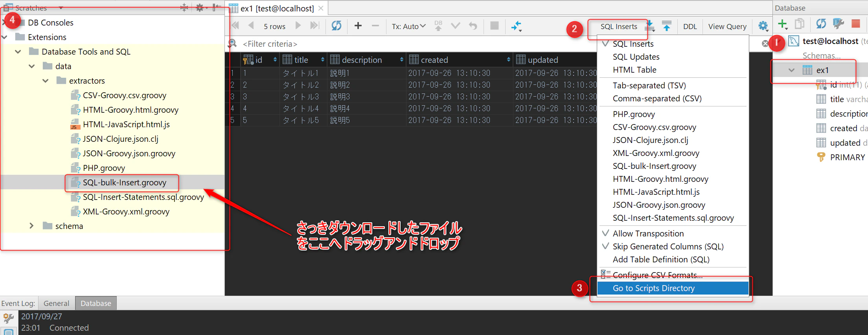Open Configure CSV Formats...
868x335 pixels.
657,275
